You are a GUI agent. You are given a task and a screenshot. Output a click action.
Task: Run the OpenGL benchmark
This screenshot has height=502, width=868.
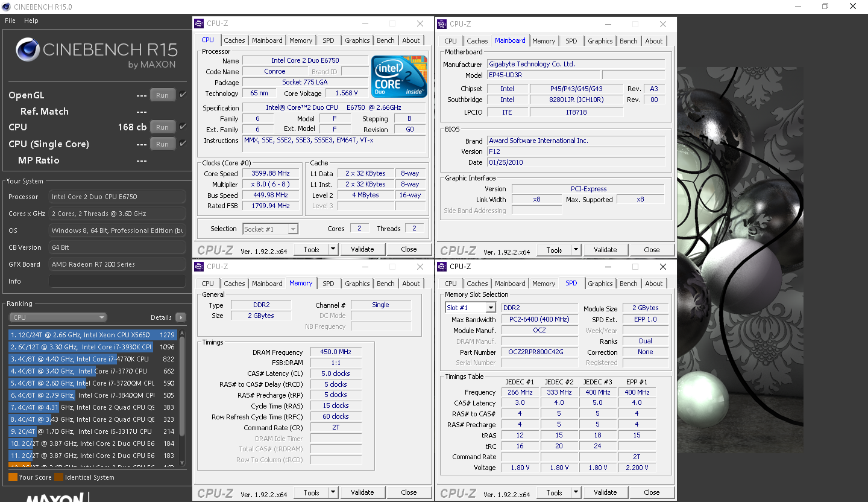point(163,95)
